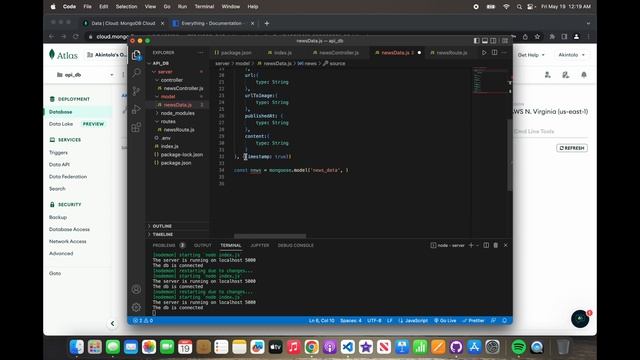Viewport: 640px width, 360px height.
Task: Open the Manage gear in the activity bar
Action: (x=136, y=307)
